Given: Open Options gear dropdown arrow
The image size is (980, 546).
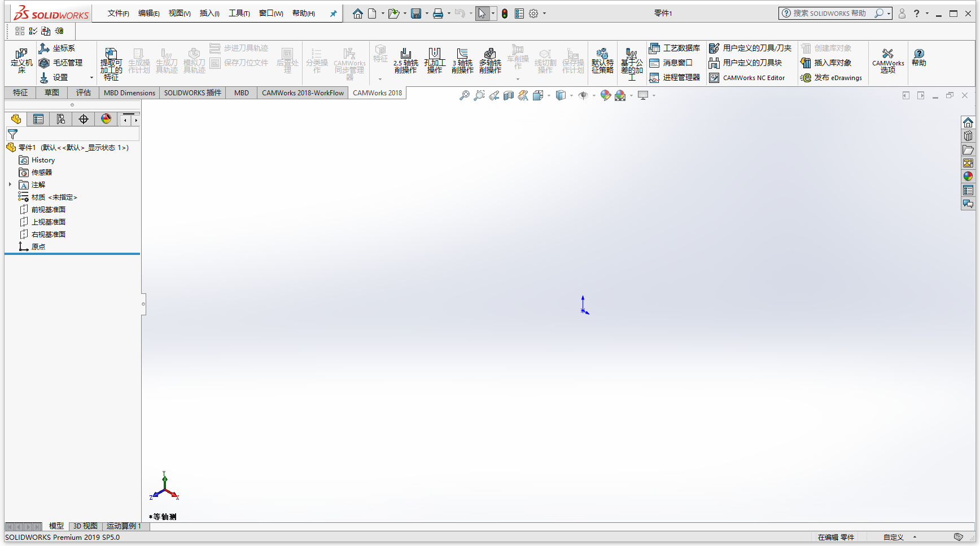Looking at the screenshot, I should click(x=544, y=14).
